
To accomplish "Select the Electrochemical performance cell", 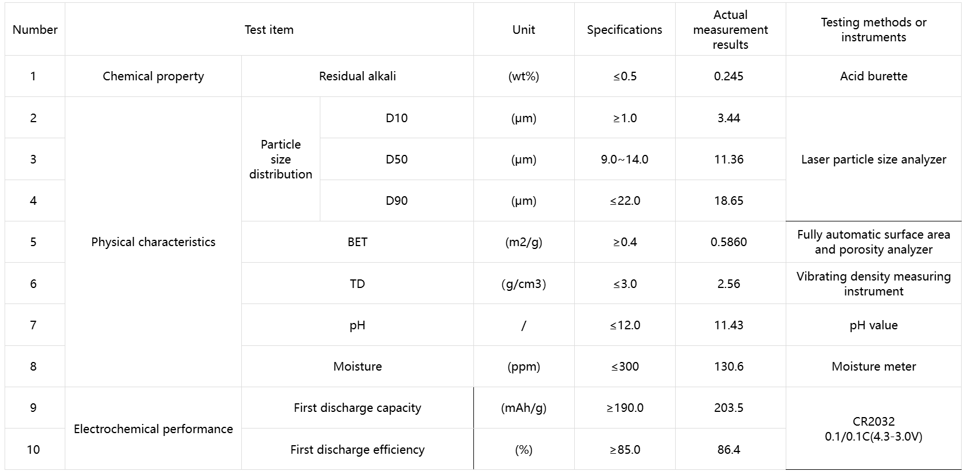I will [153, 429].
